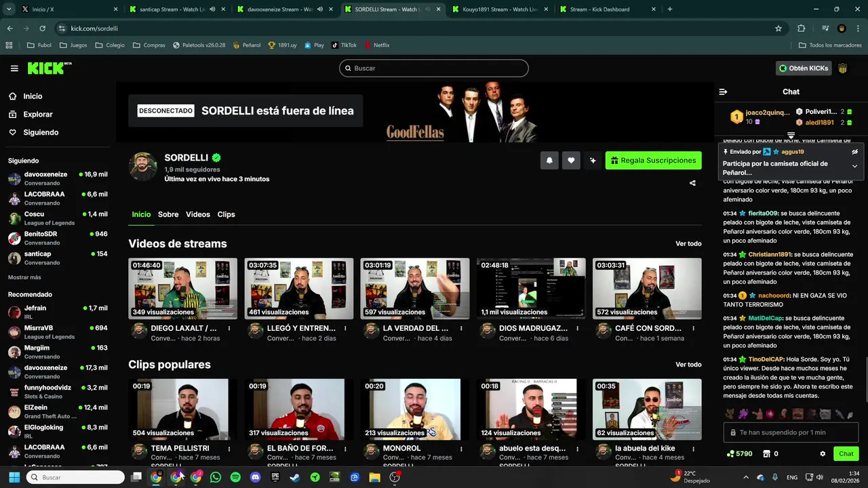
Task: Open a new browser tab with plus icon
Action: [x=670, y=9]
